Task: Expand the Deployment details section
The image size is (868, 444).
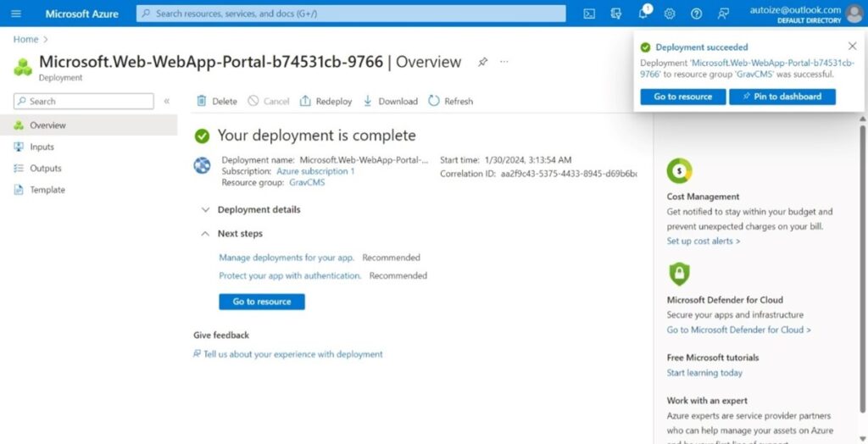Action: pos(252,210)
